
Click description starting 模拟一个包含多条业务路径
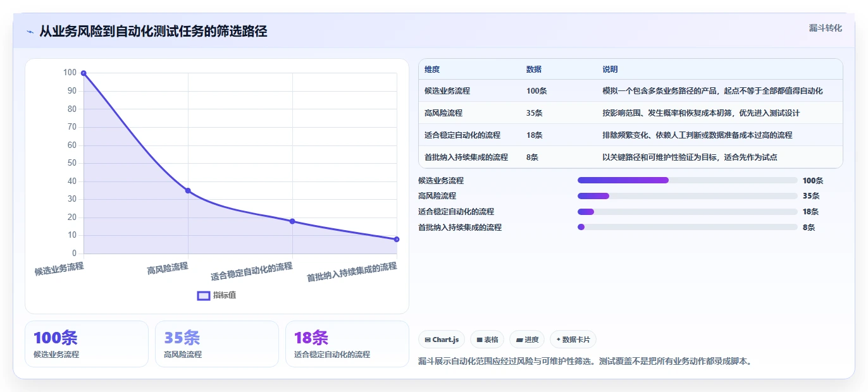(712, 91)
